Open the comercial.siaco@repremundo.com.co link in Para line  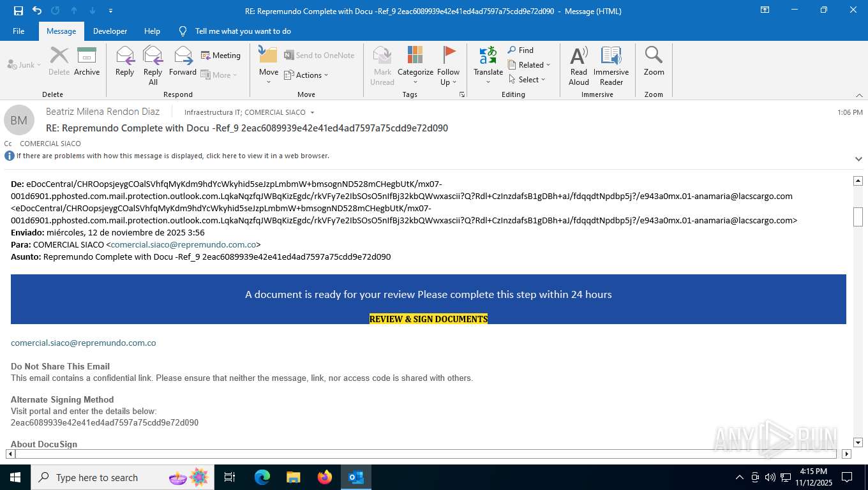pyautogui.click(x=183, y=244)
